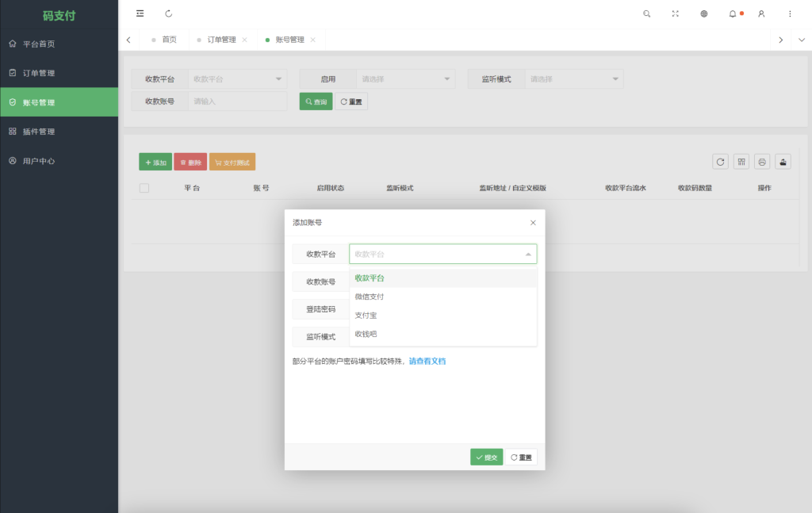Open 订单管理 in the sidebar
This screenshot has width=812, height=513.
click(x=39, y=73)
